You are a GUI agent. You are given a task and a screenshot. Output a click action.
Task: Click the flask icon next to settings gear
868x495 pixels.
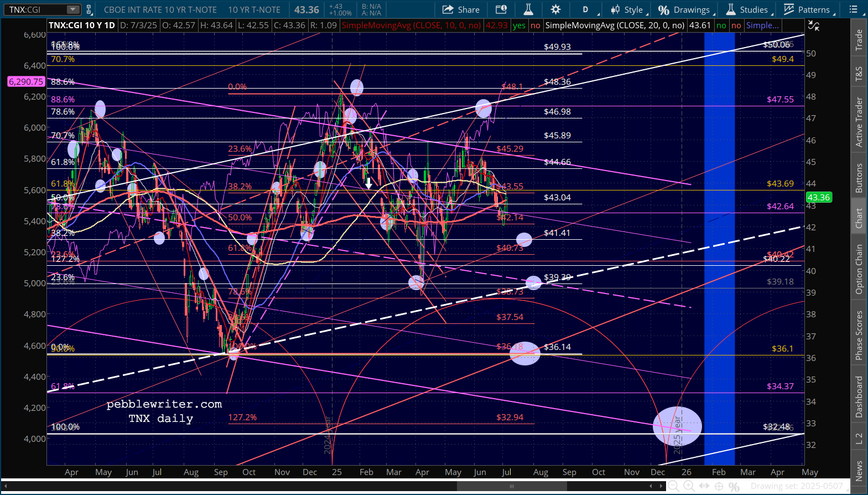[x=528, y=9]
